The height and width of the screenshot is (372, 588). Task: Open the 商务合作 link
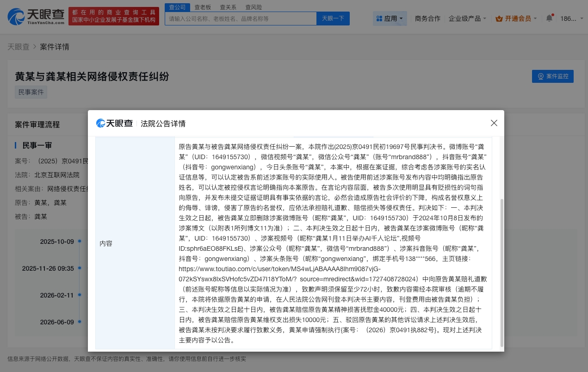(427, 19)
